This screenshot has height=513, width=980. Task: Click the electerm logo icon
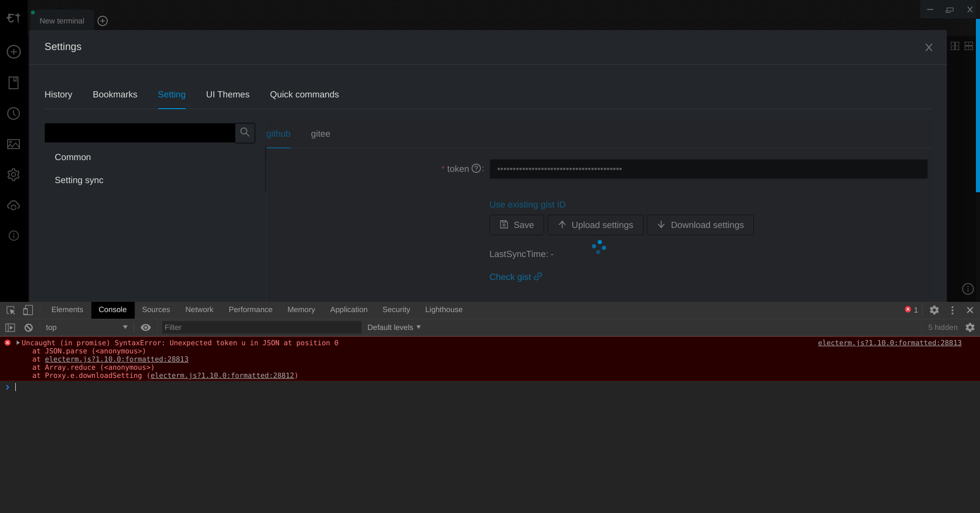13,18
